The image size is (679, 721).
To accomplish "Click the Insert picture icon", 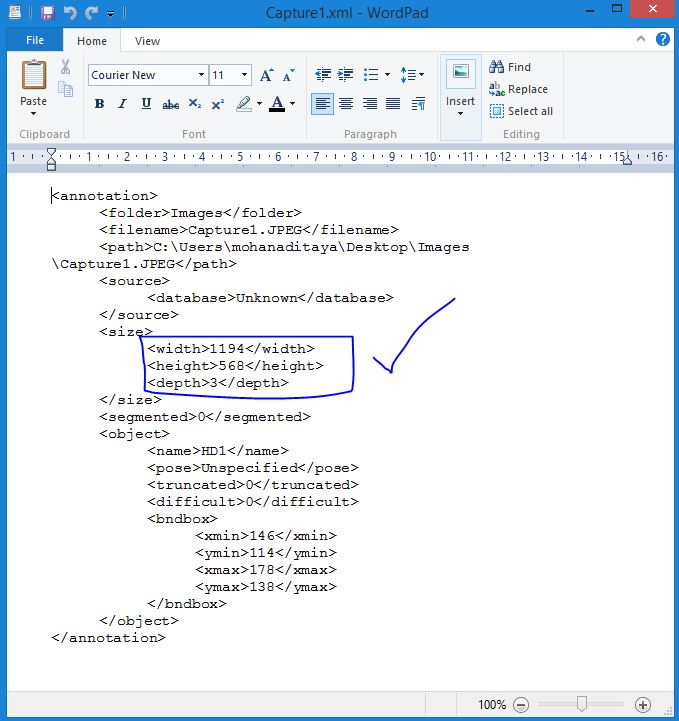I will [x=461, y=72].
